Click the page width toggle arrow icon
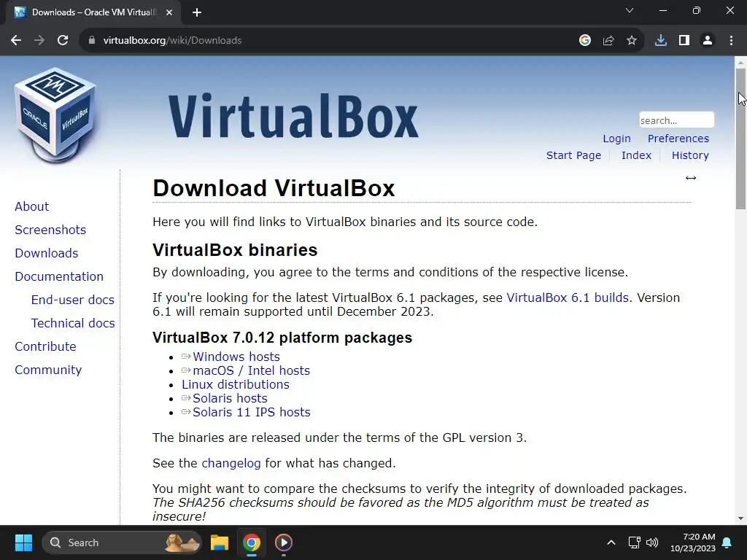The image size is (747, 560). tap(691, 178)
